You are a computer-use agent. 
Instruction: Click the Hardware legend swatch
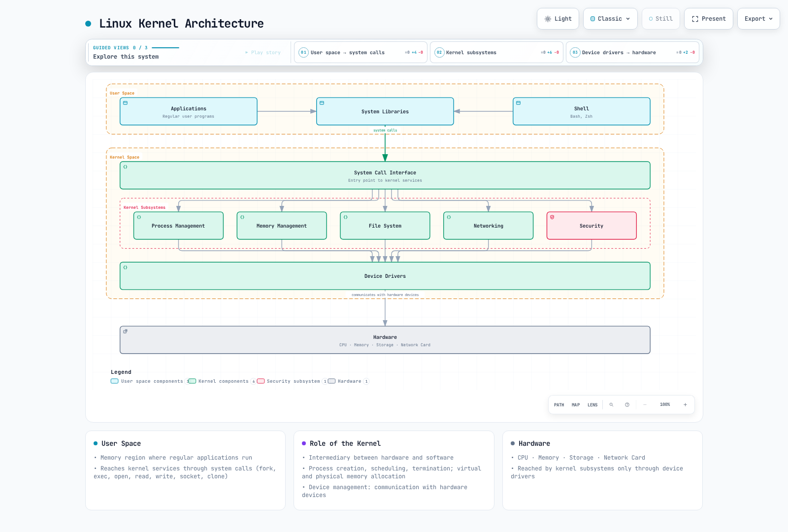(332, 381)
